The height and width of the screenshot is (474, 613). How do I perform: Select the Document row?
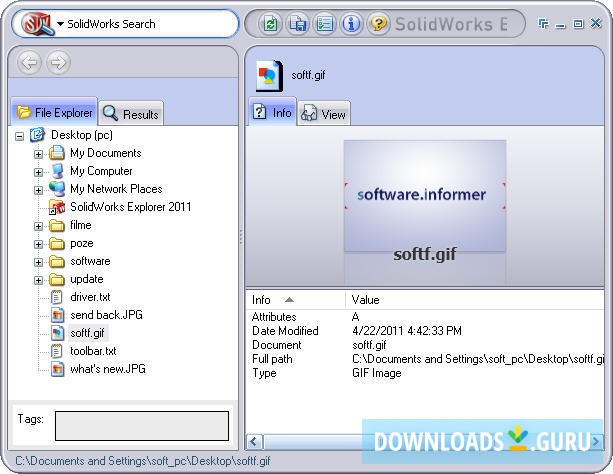click(425, 345)
